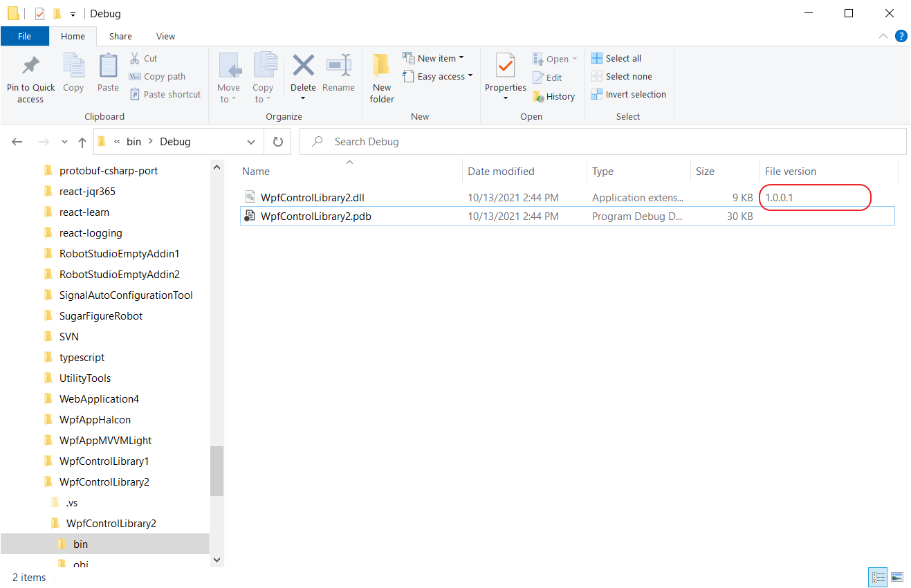Sort by the Type column
The image size is (911, 588).
pos(638,171)
